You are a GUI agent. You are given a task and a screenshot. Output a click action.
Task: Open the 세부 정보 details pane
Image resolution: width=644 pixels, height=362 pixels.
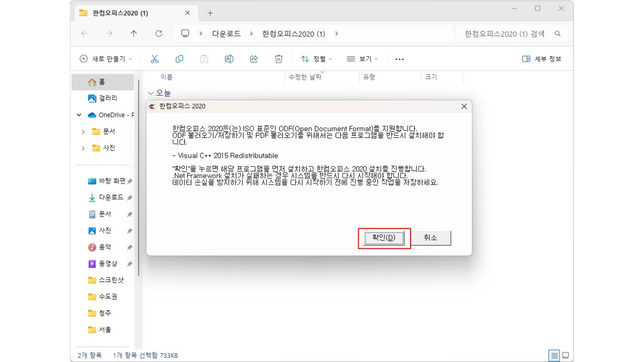coord(543,58)
